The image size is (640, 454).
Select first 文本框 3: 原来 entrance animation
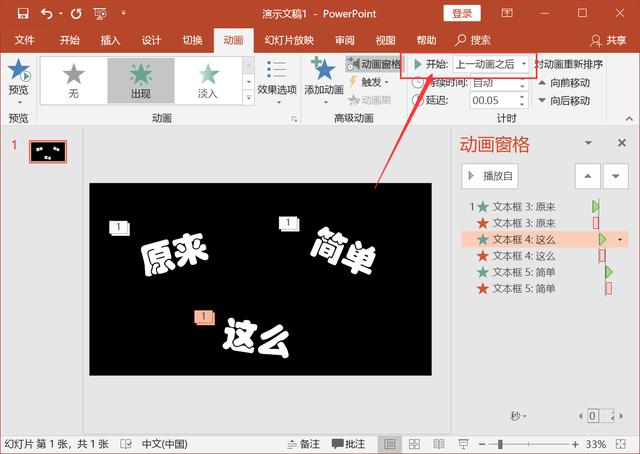click(x=545, y=207)
